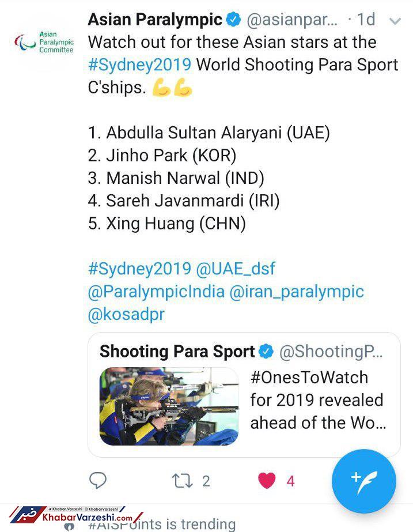
Task: Compose a new tweet with feather button
Action: pyautogui.click(x=364, y=480)
